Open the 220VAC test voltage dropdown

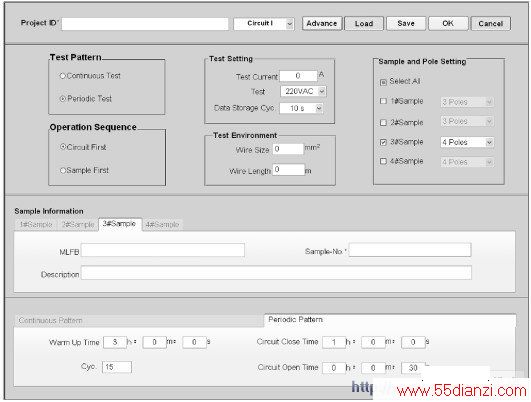pos(303,91)
